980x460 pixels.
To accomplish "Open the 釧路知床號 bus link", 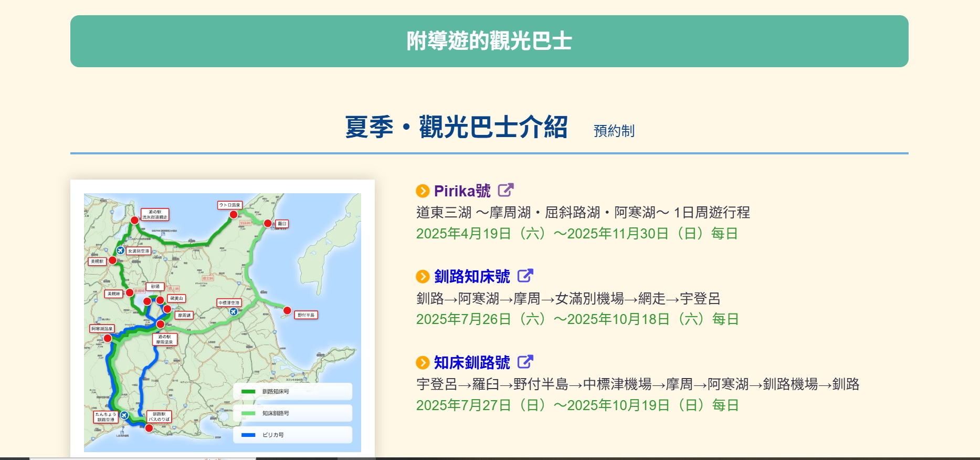I will click(x=472, y=277).
